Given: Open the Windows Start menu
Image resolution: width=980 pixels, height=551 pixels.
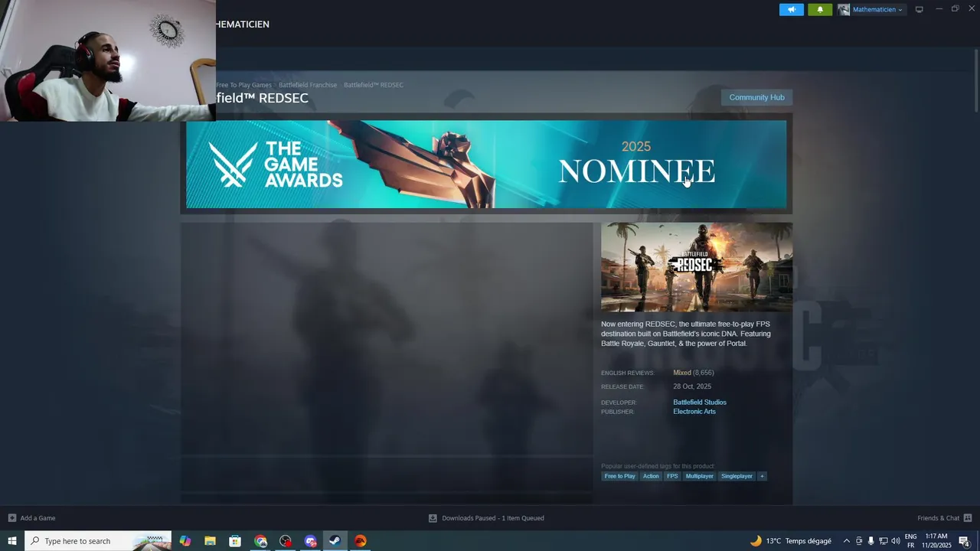Looking at the screenshot, I should [x=12, y=541].
